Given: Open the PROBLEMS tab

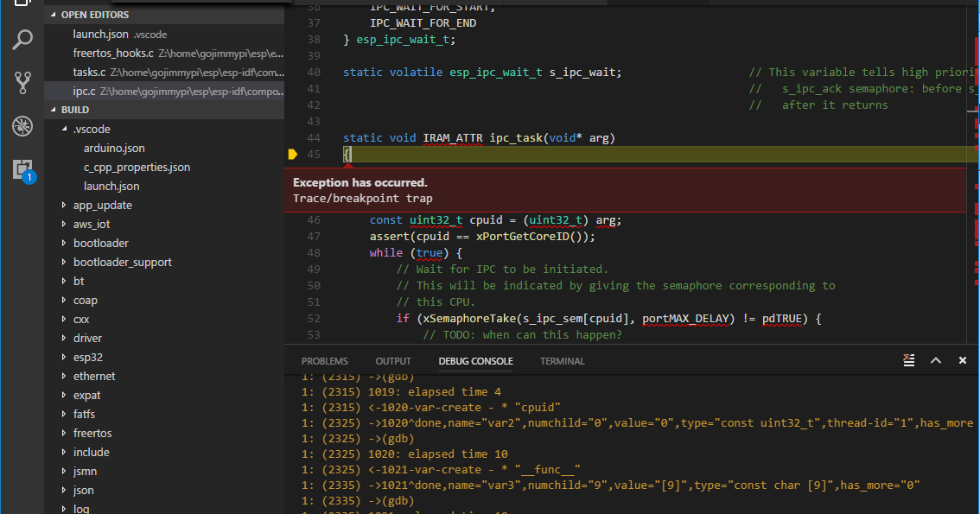Looking at the screenshot, I should click(x=324, y=361).
